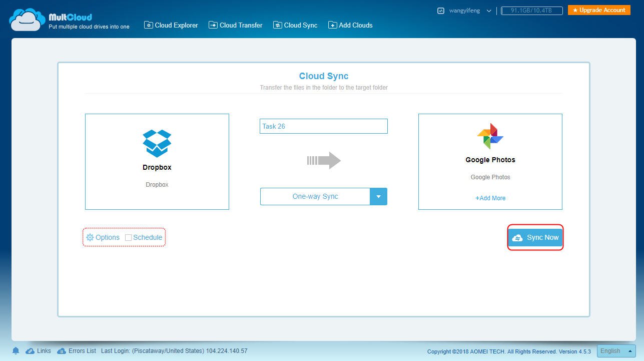This screenshot has height=361, width=644.
Task: Switch to the Cloud Sync page
Action: point(295,25)
